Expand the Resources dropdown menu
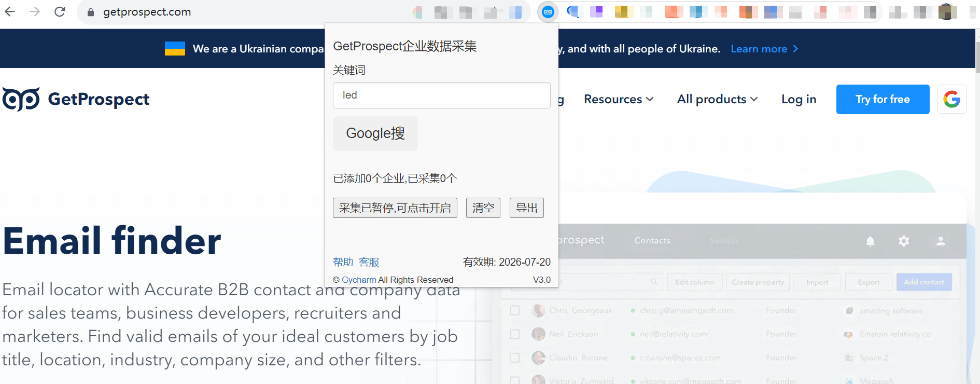980x384 pixels. pyautogui.click(x=619, y=99)
